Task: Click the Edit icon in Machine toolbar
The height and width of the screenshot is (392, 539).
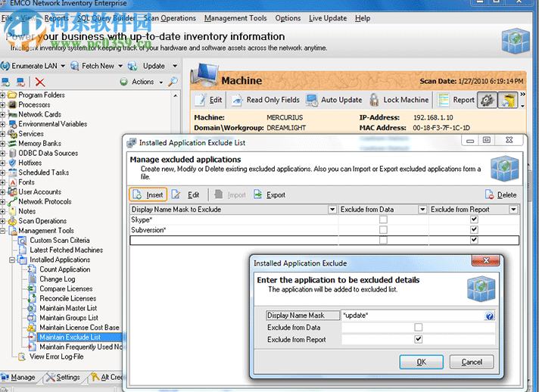Action: click(201, 100)
